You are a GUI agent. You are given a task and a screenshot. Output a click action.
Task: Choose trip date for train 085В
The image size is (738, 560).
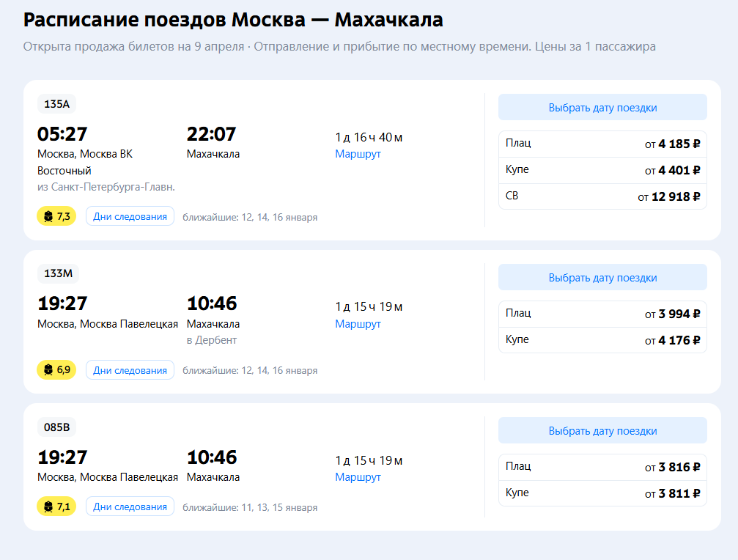(x=602, y=430)
